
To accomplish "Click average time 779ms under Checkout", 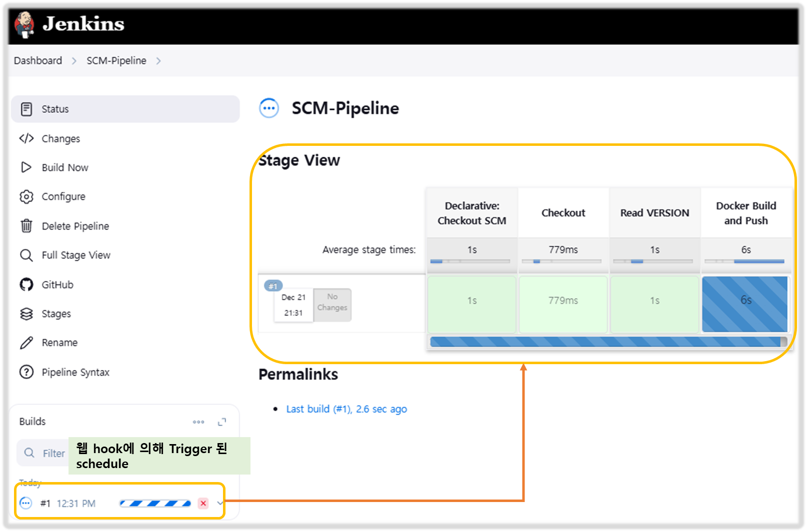I will [x=563, y=250].
